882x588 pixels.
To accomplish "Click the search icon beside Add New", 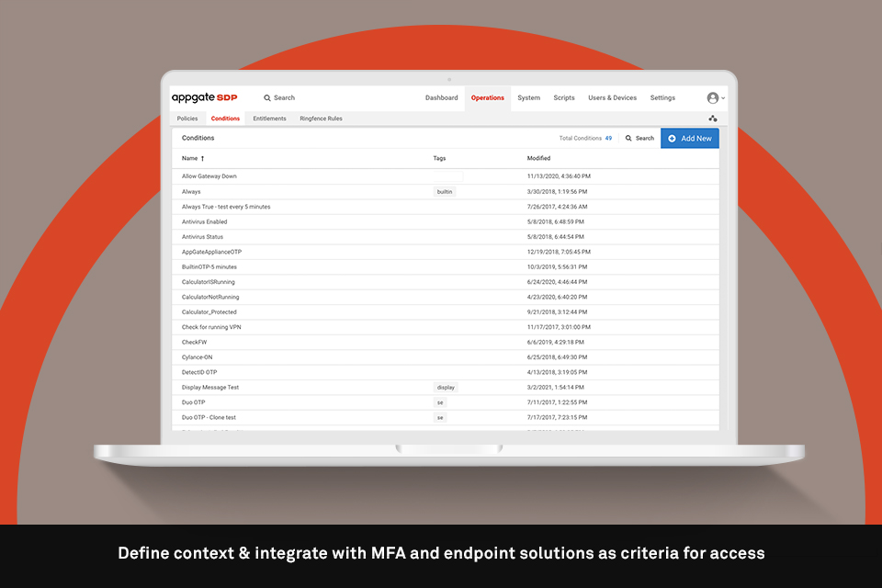I will pyautogui.click(x=629, y=138).
